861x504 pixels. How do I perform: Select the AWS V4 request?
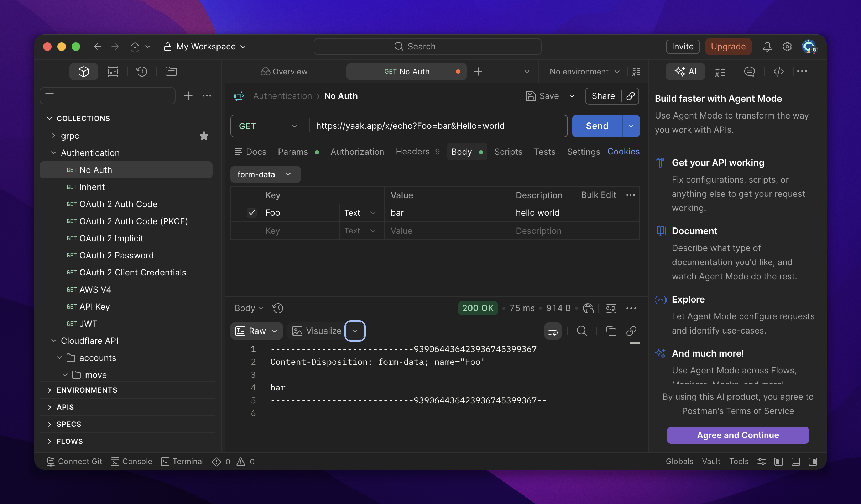(126, 289)
